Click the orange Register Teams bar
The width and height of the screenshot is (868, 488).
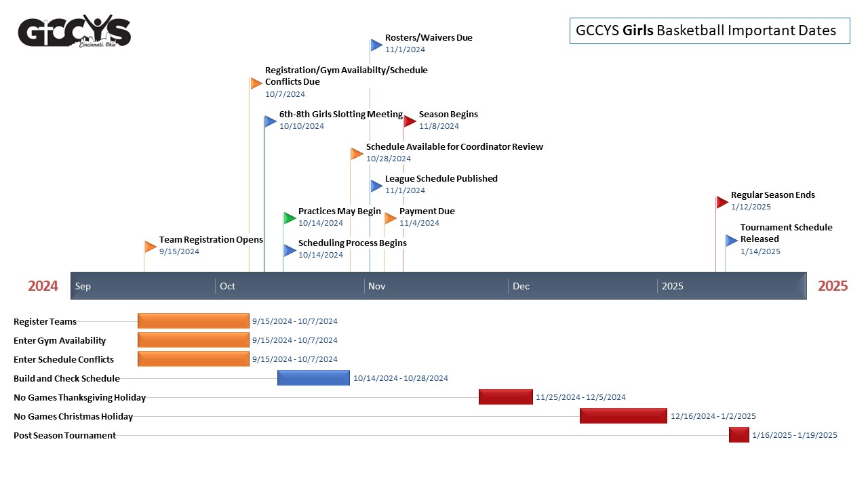pyautogui.click(x=193, y=321)
